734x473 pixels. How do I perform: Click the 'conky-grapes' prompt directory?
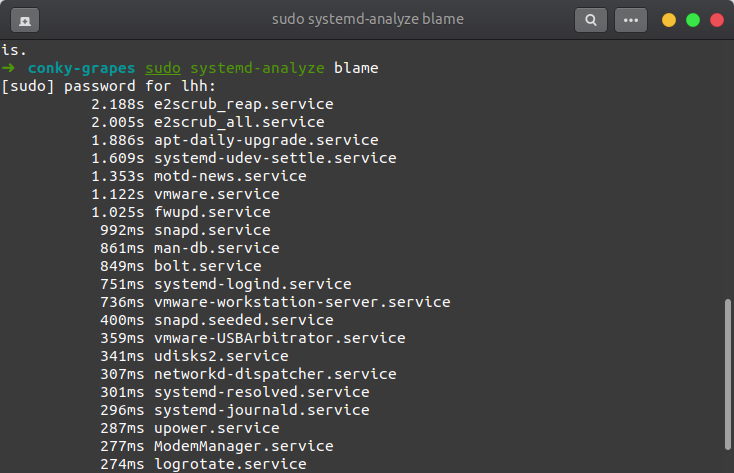[81, 68]
